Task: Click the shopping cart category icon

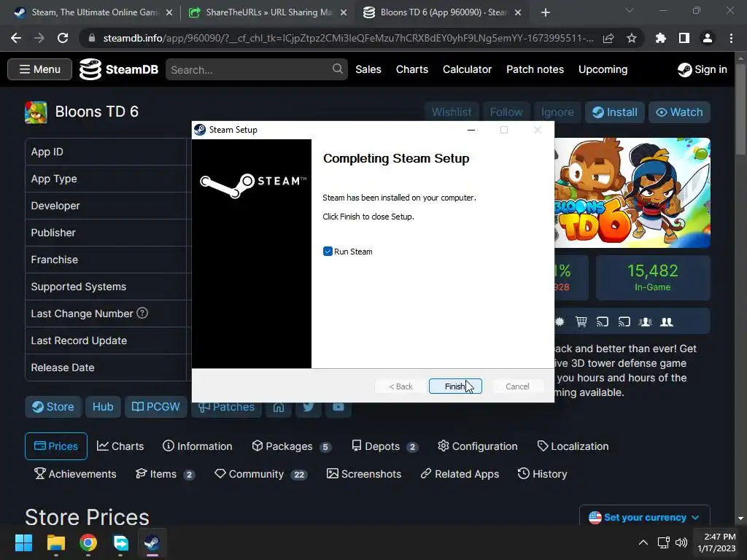Action: (581, 322)
